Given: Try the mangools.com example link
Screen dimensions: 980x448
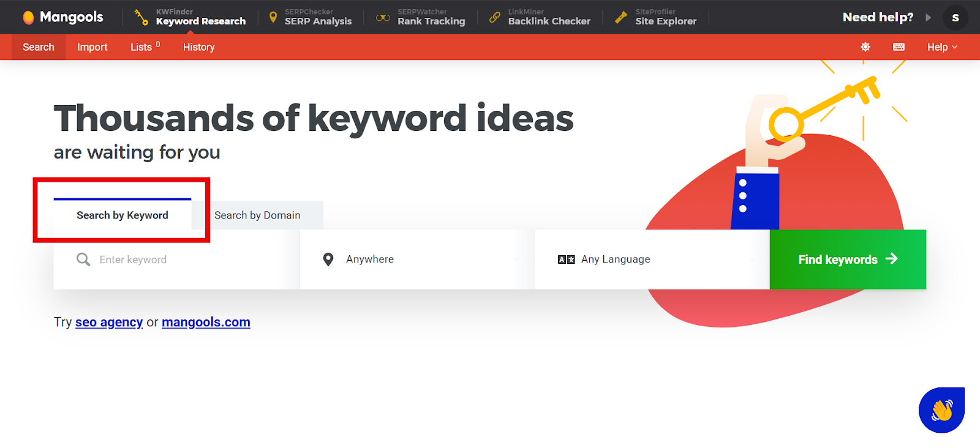Looking at the screenshot, I should pos(206,322).
